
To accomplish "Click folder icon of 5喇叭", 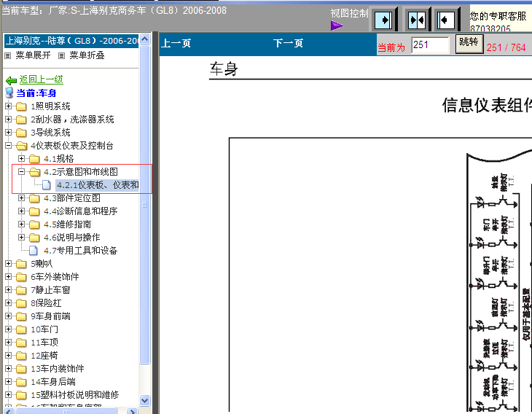I will [x=21, y=264].
